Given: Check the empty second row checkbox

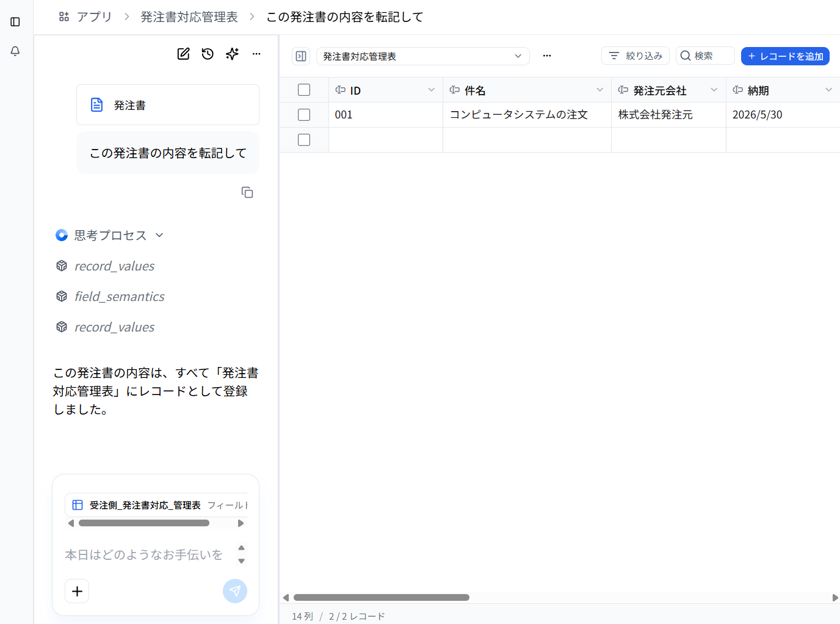Looking at the screenshot, I should 304,140.
